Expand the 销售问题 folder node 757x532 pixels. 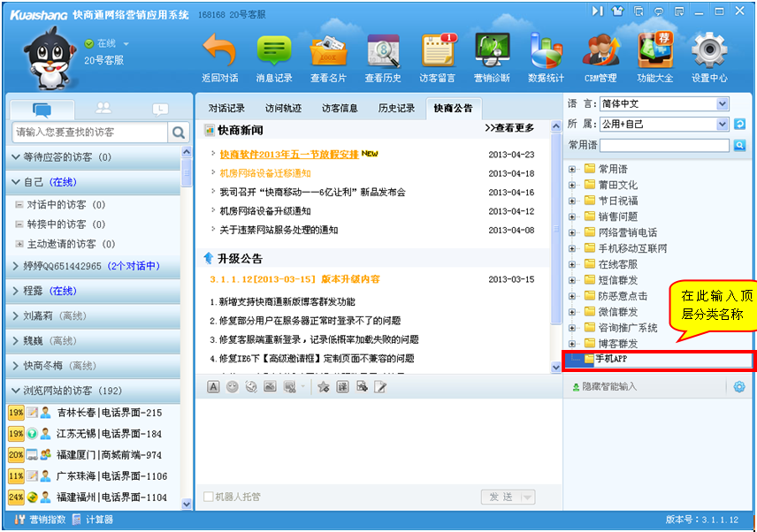point(572,217)
